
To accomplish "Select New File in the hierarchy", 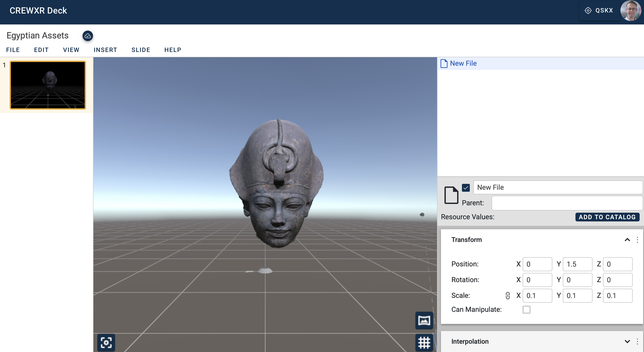I will (463, 64).
